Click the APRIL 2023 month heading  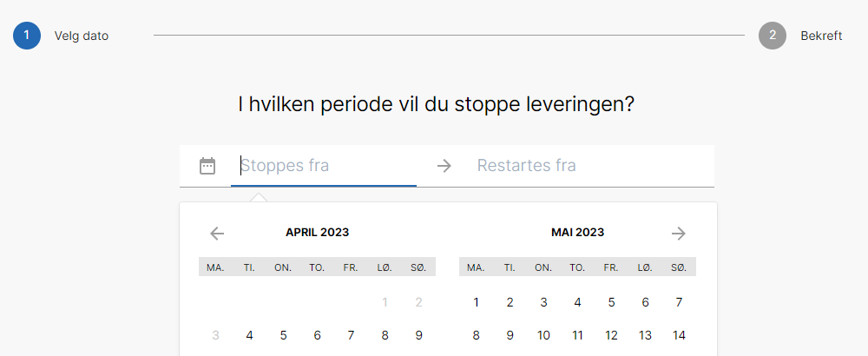317,233
